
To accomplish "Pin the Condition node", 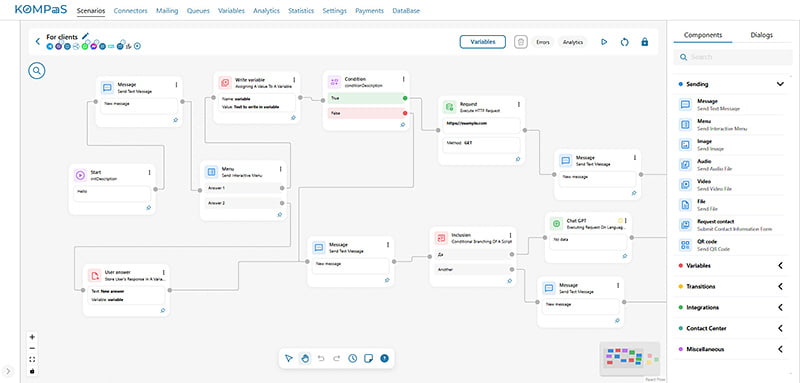I will click(403, 124).
